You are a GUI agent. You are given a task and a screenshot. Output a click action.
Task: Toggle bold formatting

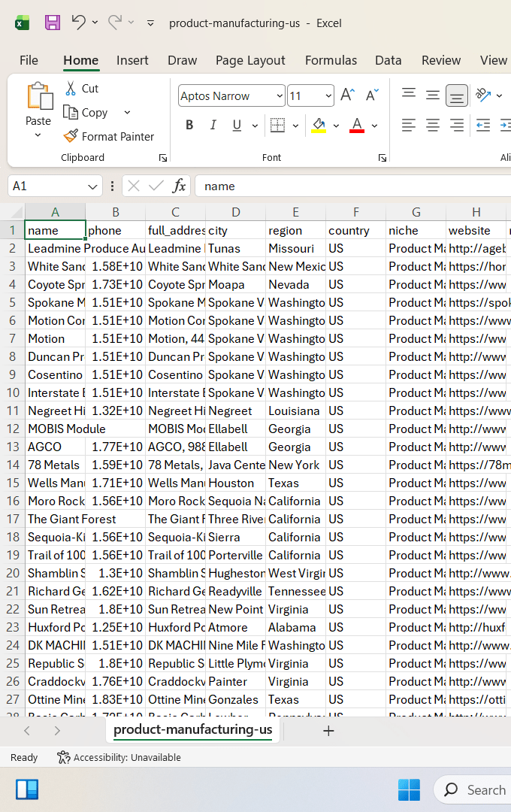click(x=189, y=126)
